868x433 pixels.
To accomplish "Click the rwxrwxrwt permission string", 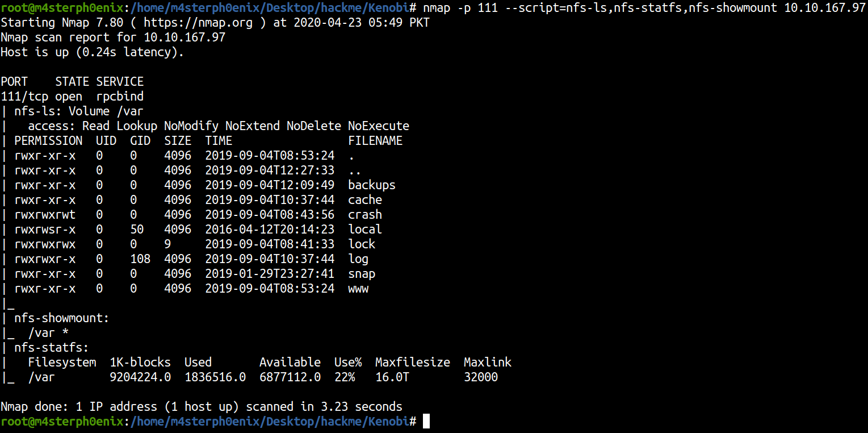I will click(x=45, y=215).
